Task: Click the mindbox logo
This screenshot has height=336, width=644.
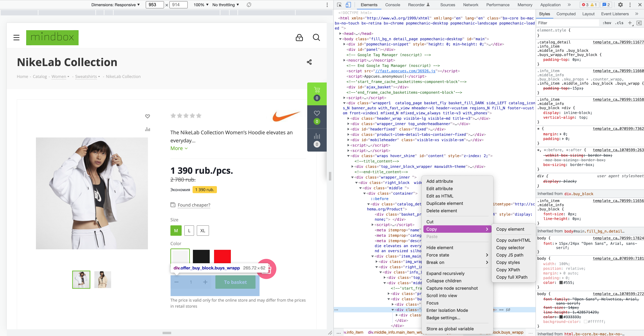Action: [52, 38]
